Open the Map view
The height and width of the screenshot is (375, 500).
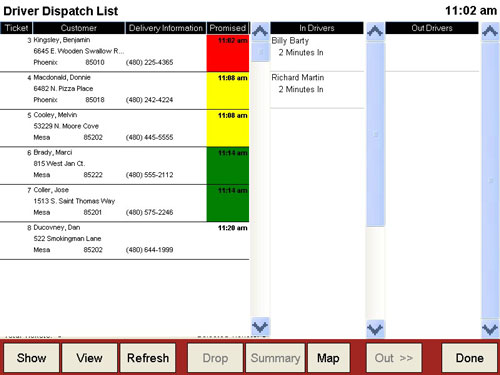328,358
